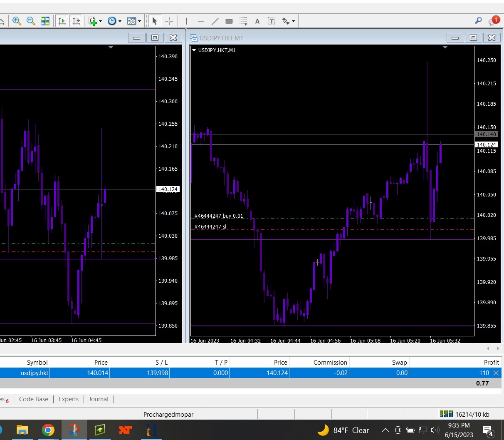Activate the Cursor arrow mode

155,21
